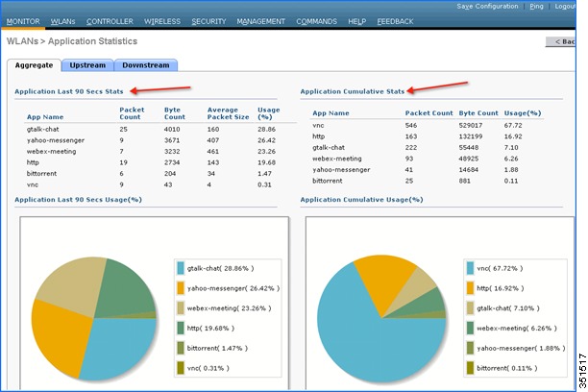
Task: Click WLANs > Application Statistics page title
Action: pos(72,41)
